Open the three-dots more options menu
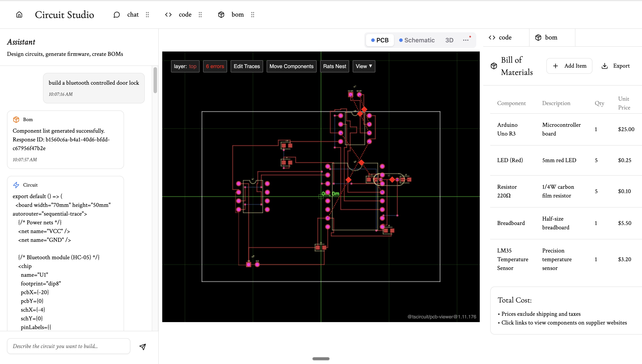 point(465,40)
